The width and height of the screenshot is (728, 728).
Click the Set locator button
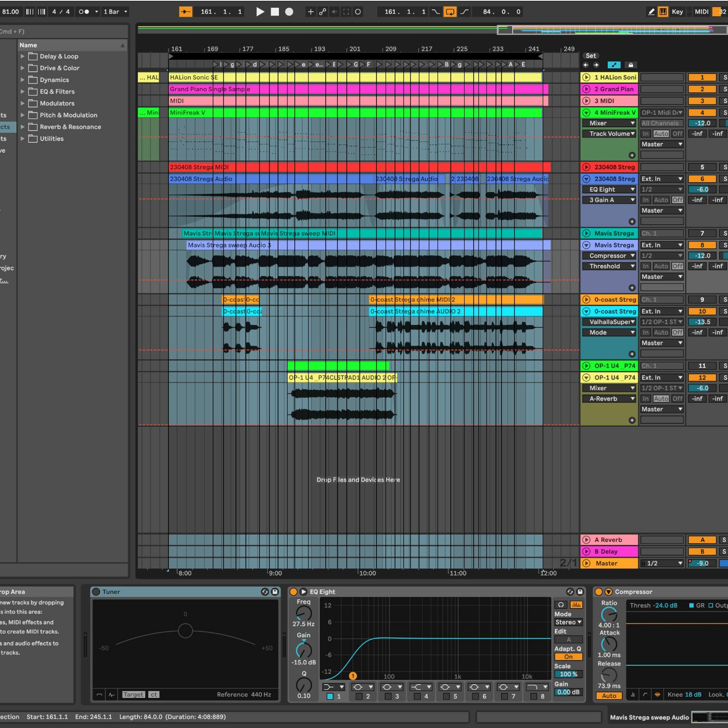[591, 56]
